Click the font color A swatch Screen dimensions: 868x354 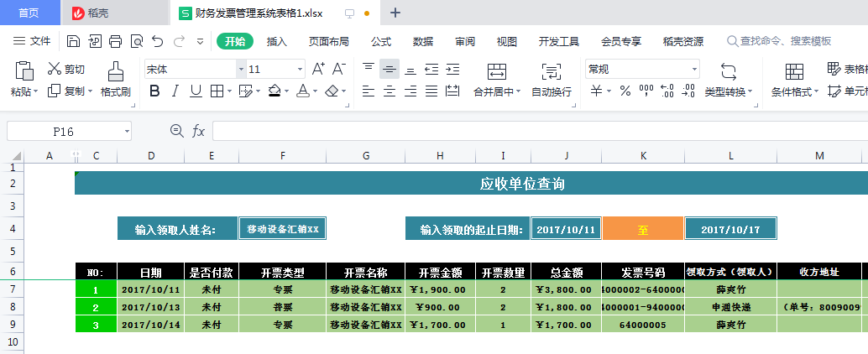pos(303,91)
